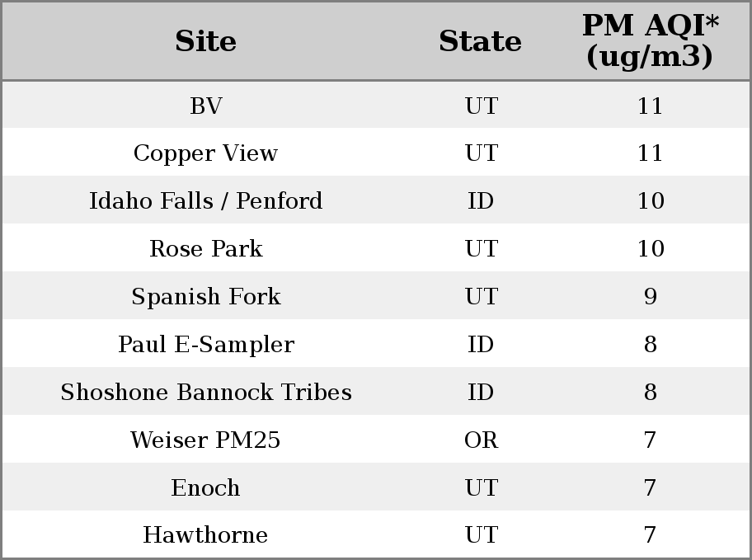Click the Enoch site name
Image resolution: width=752 pixels, height=560 pixels.
coord(206,487)
